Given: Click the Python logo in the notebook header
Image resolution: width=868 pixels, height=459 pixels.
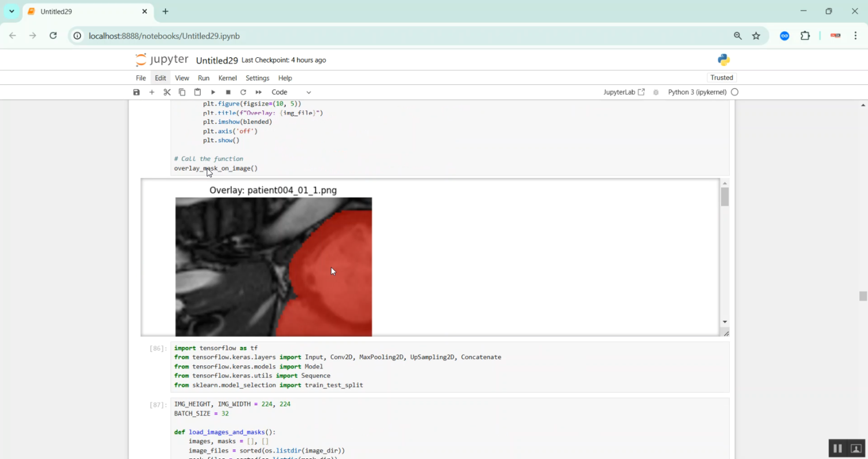Looking at the screenshot, I should pos(724,60).
